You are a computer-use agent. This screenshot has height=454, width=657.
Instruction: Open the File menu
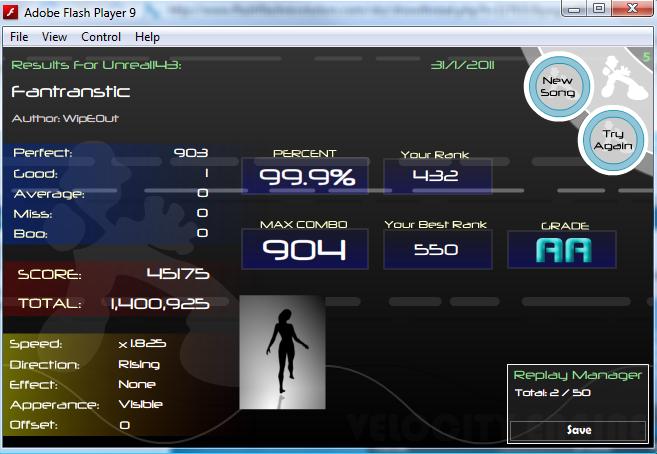click(x=19, y=37)
